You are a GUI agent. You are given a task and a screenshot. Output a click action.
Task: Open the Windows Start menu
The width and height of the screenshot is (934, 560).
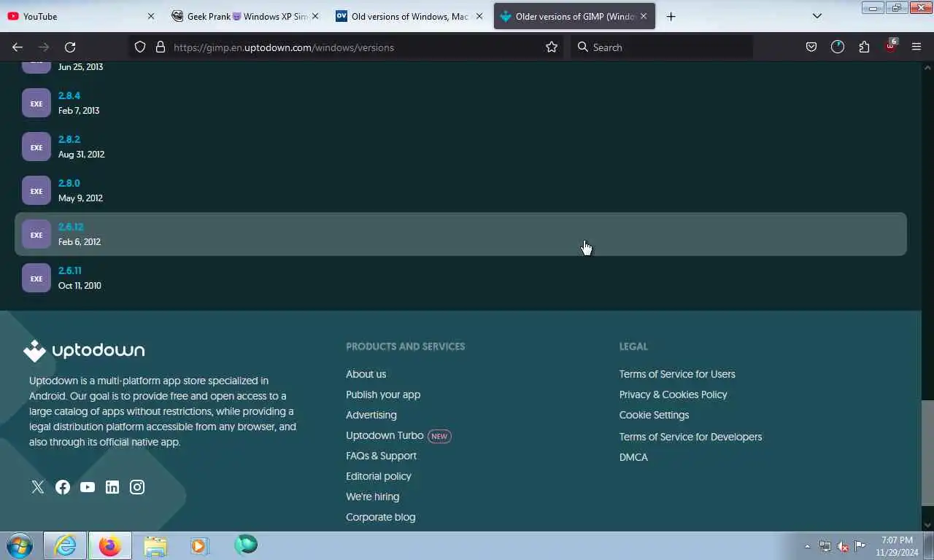coord(20,545)
